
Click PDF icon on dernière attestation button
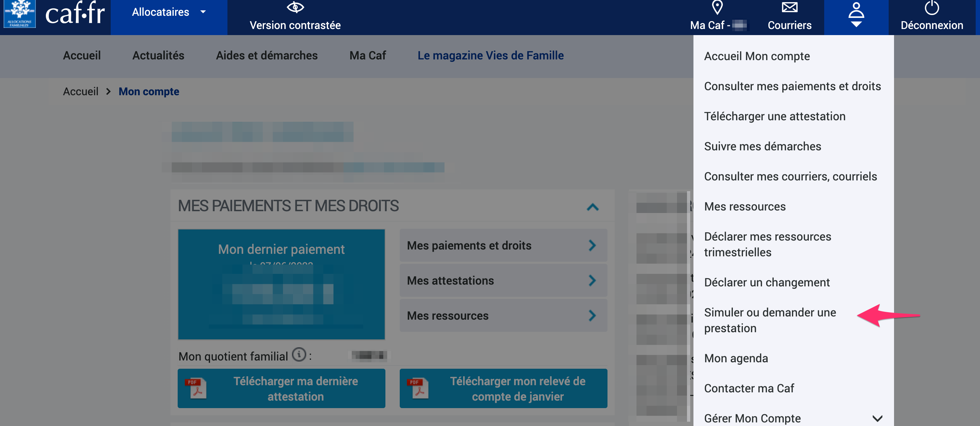click(x=196, y=388)
